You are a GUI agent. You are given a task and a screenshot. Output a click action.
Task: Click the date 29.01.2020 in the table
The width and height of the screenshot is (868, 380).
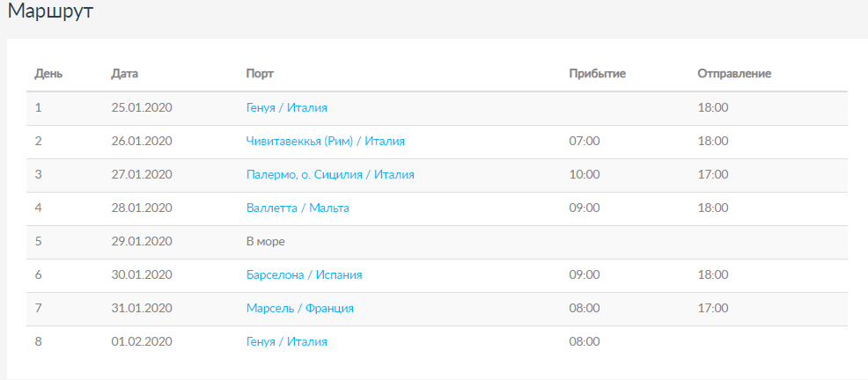141,241
